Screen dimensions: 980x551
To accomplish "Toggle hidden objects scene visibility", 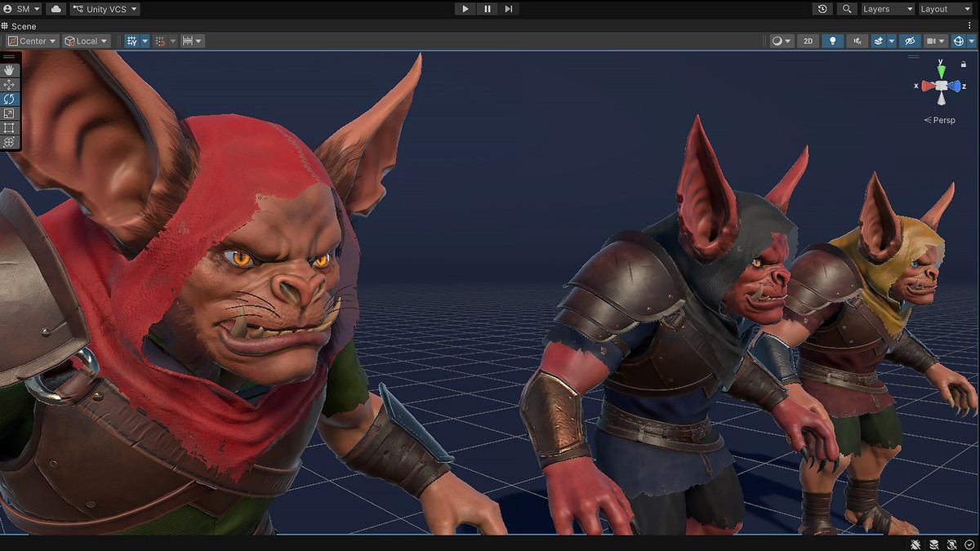I will point(910,41).
